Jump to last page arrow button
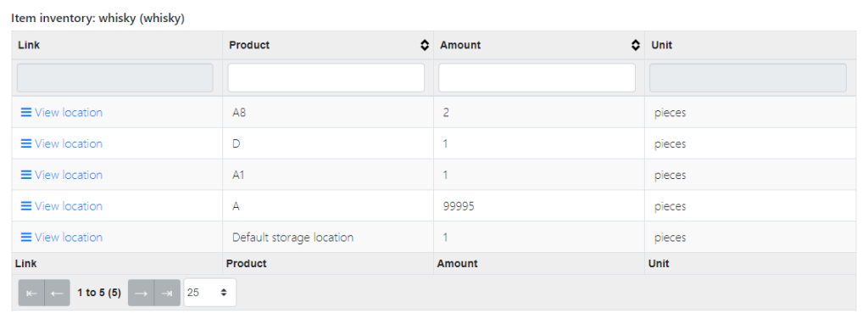Image resolution: width=868 pixels, height=319 pixels. point(167,293)
